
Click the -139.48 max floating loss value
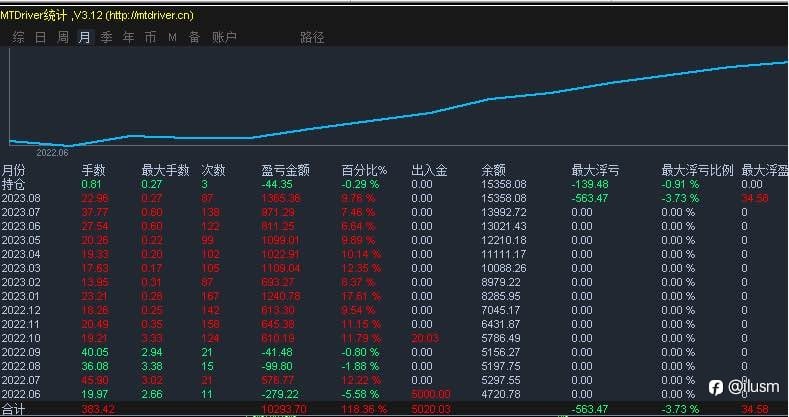[590, 184]
